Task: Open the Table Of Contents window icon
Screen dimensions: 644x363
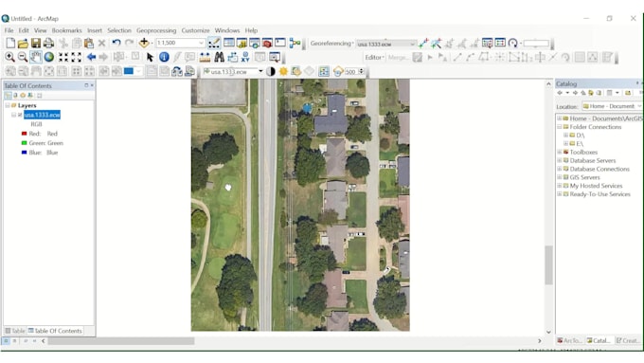Action: click(229, 43)
